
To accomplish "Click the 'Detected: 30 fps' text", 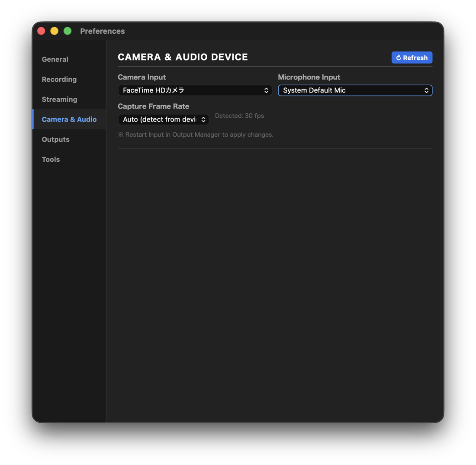I will pyautogui.click(x=240, y=115).
